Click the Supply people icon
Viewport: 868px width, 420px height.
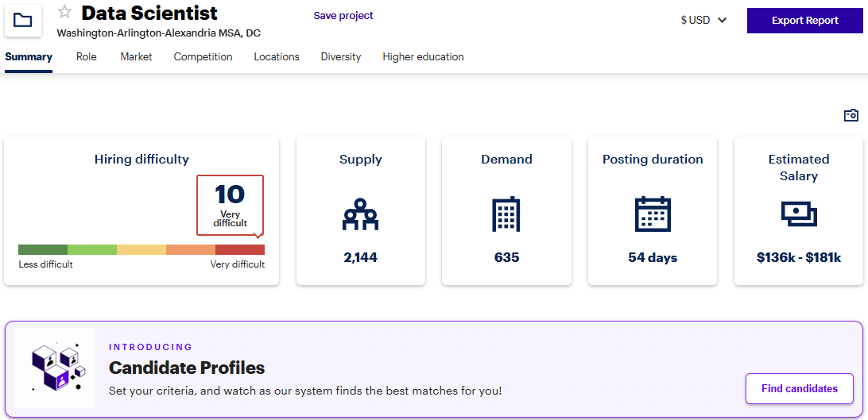coord(360,214)
